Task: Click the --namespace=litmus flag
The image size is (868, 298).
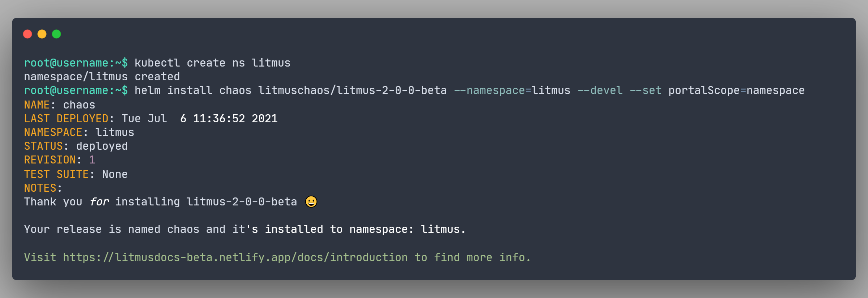Action: click(x=512, y=90)
